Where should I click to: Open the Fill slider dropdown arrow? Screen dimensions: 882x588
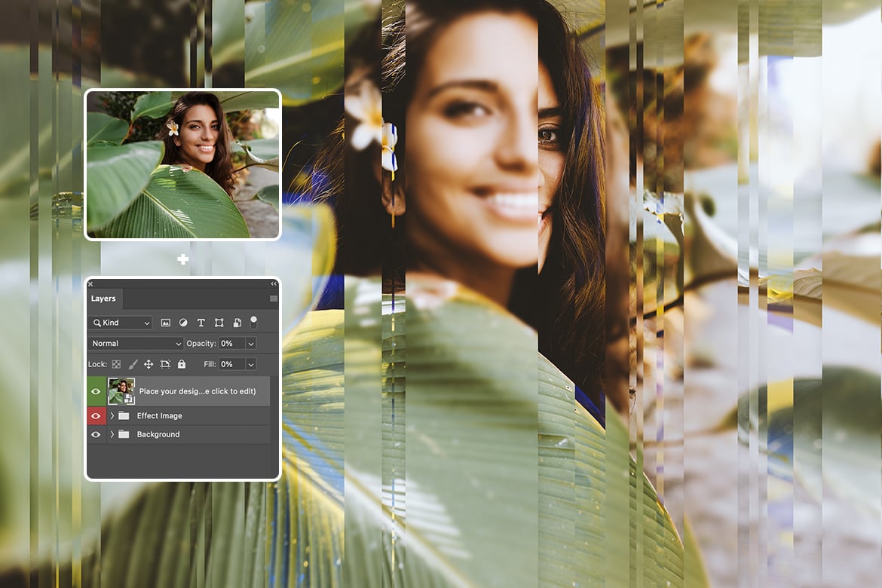point(251,364)
